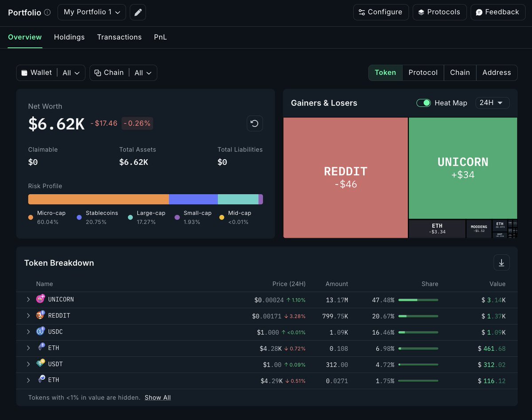The height and width of the screenshot is (420, 532).
Task: Click the Micro-cap orange legend dot
Action: [x=31, y=217]
